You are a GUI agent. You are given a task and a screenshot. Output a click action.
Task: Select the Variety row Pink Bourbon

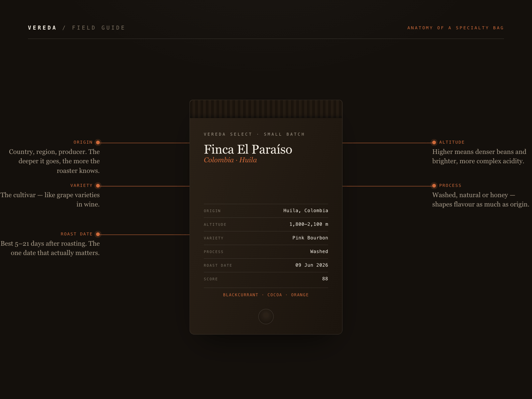coord(266,238)
